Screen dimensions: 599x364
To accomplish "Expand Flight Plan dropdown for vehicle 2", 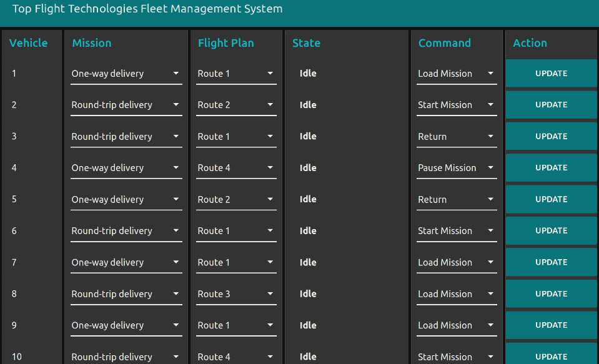I will coord(236,105).
